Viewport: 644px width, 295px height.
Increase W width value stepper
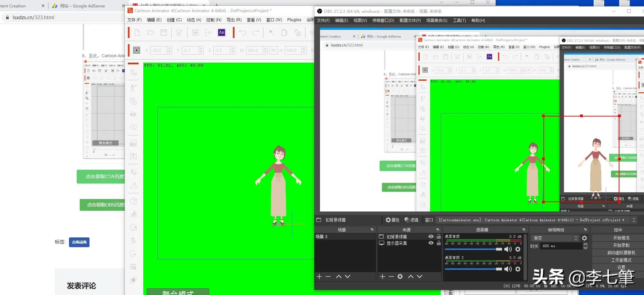click(x=265, y=48)
